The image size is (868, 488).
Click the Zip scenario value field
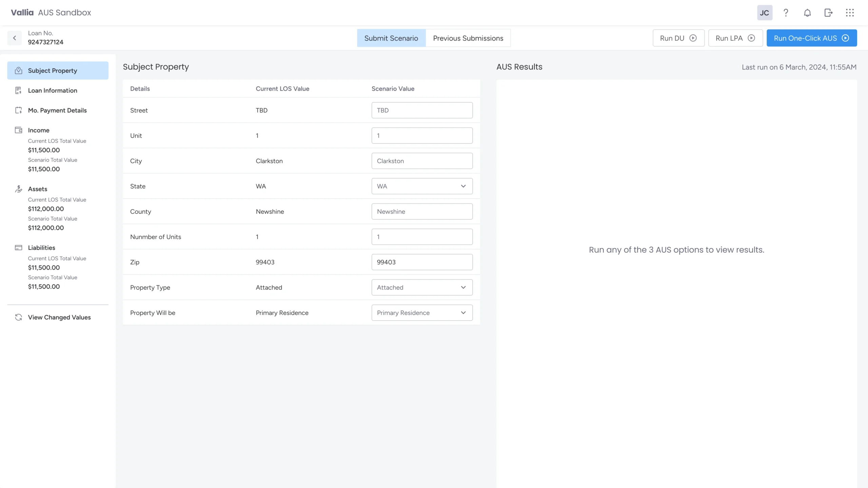tap(422, 262)
